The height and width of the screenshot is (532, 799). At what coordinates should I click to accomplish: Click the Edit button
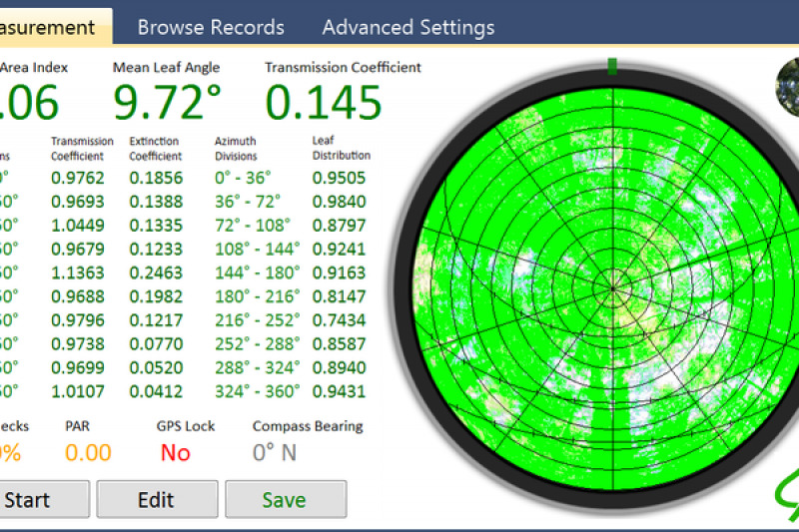(x=157, y=499)
